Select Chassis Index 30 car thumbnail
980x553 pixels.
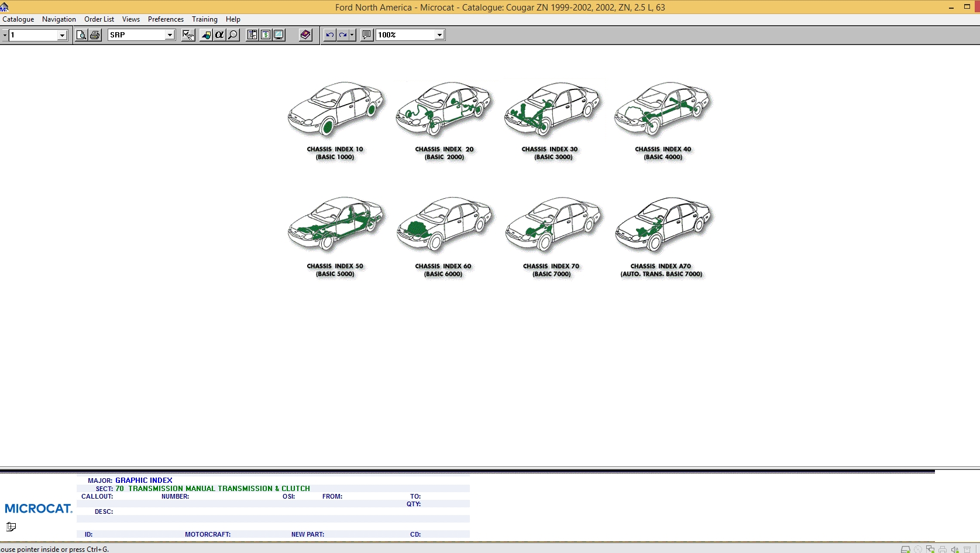pyautogui.click(x=553, y=109)
